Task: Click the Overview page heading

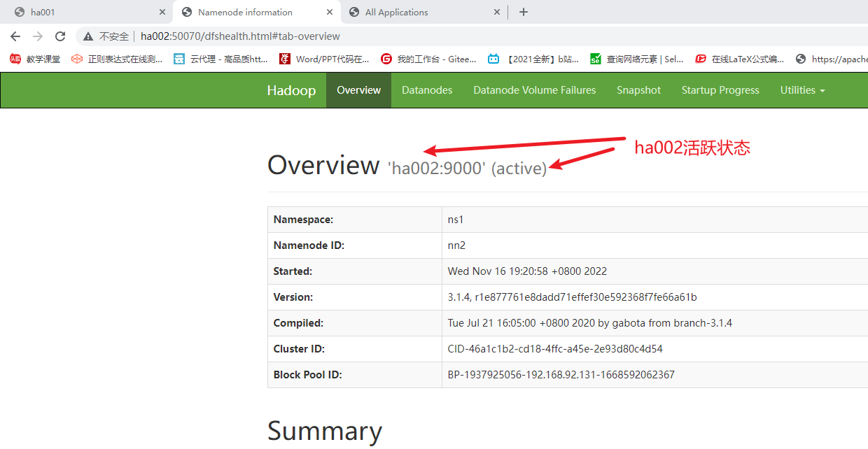Action: point(323,165)
